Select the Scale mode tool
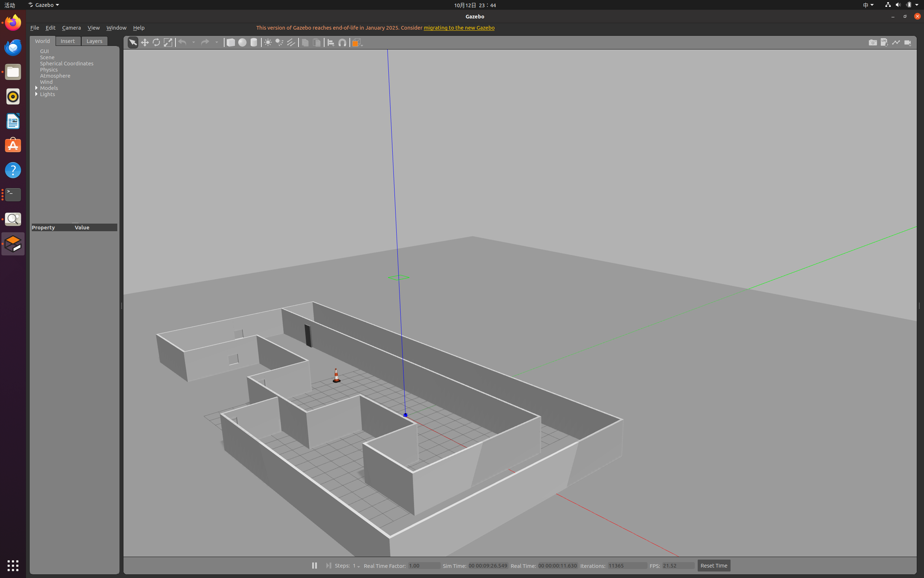This screenshot has width=924, height=578. [x=168, y=42]
